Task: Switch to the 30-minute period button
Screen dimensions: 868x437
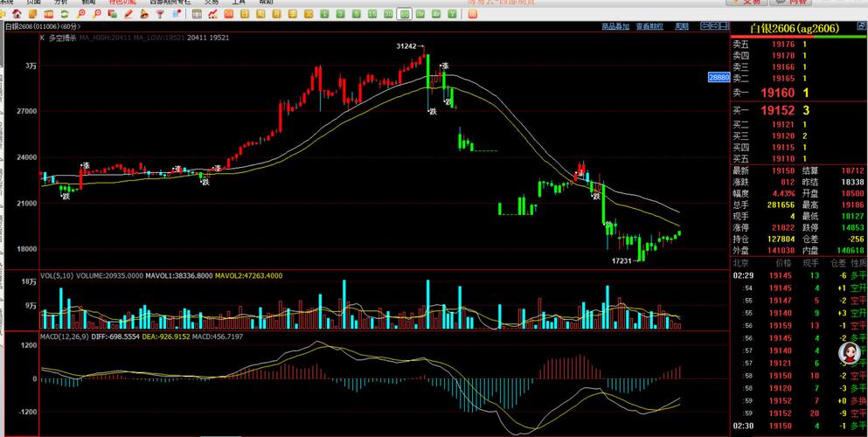Action: point(388,14)
